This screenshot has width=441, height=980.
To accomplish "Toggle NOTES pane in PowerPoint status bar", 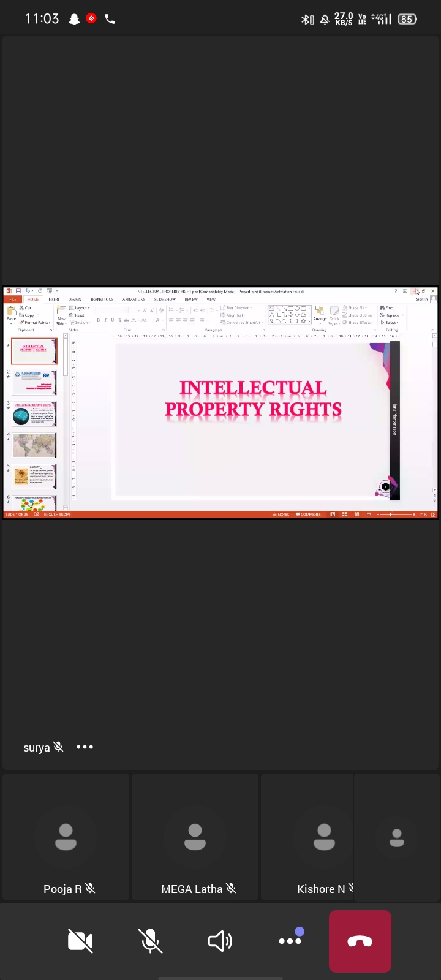I will click(281, 514).
